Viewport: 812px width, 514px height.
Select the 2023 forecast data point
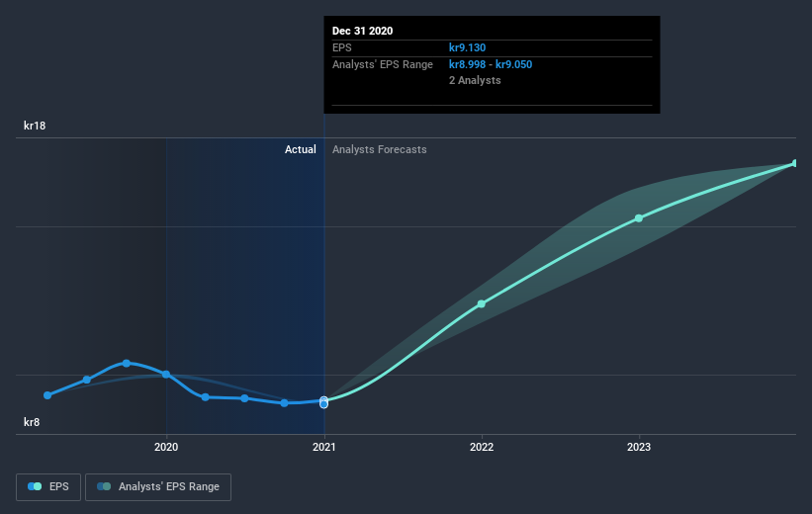click(639, 218)
